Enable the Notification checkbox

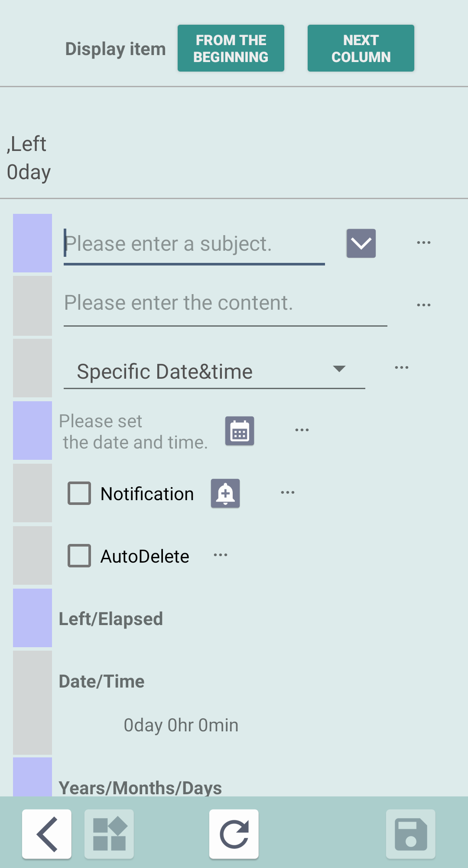79,493
